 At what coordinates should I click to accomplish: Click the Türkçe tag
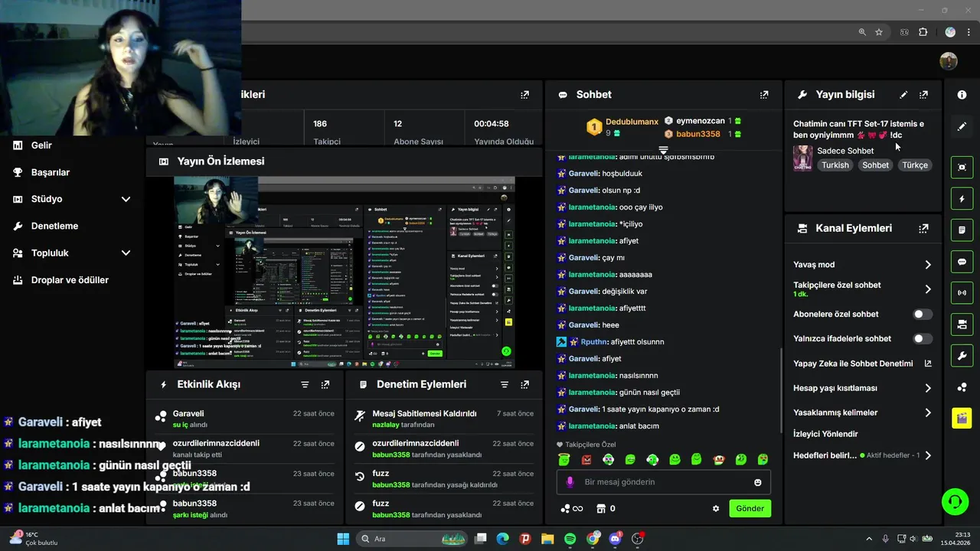[915, 165]
